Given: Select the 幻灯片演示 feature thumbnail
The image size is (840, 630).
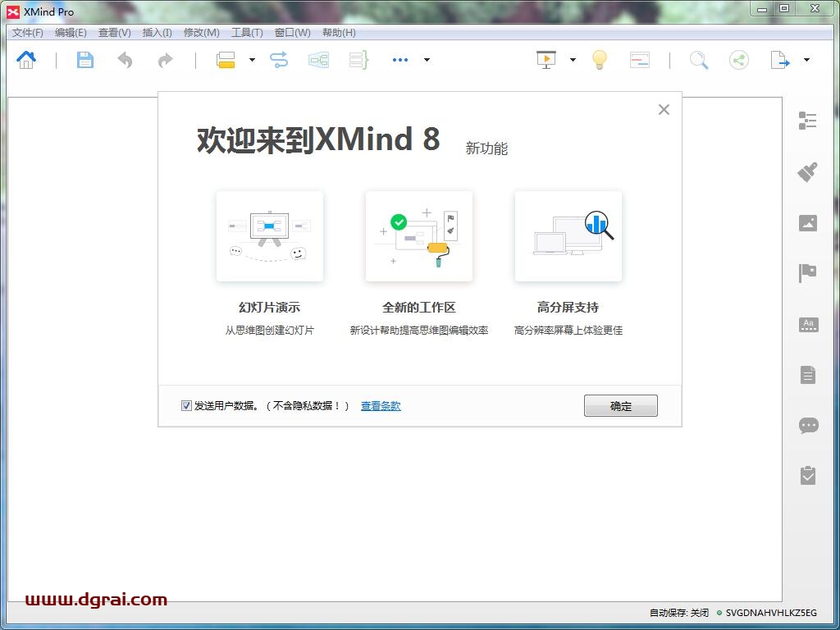Looking at the screenshot, I should 270,236.
